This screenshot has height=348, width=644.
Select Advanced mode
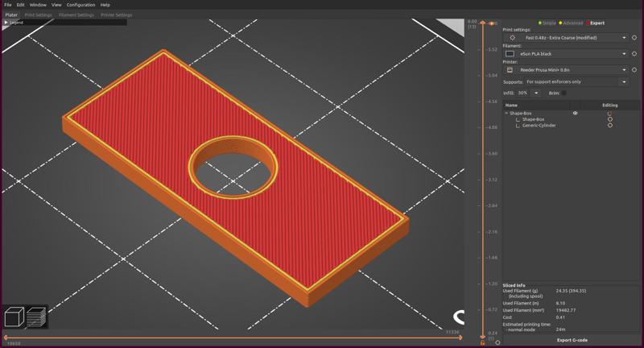[571, 23]
